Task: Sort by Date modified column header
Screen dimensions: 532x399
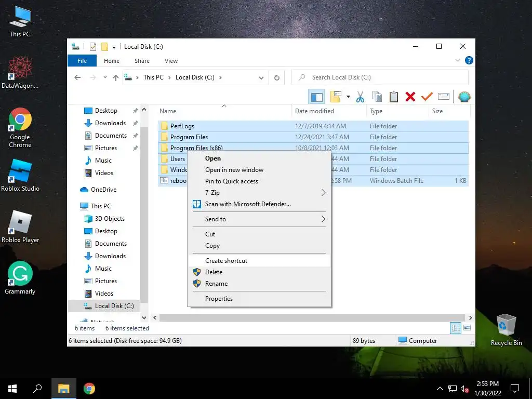Action: (x=329, y=111)
